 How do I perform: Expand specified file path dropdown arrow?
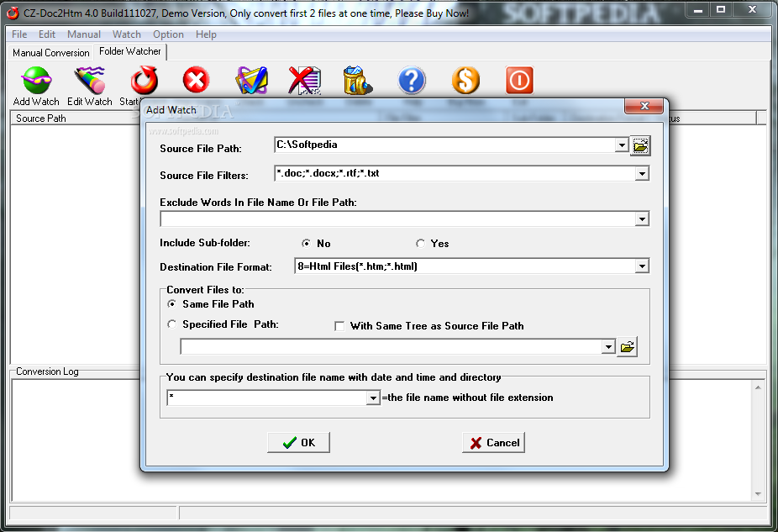[x=608, y=347]
